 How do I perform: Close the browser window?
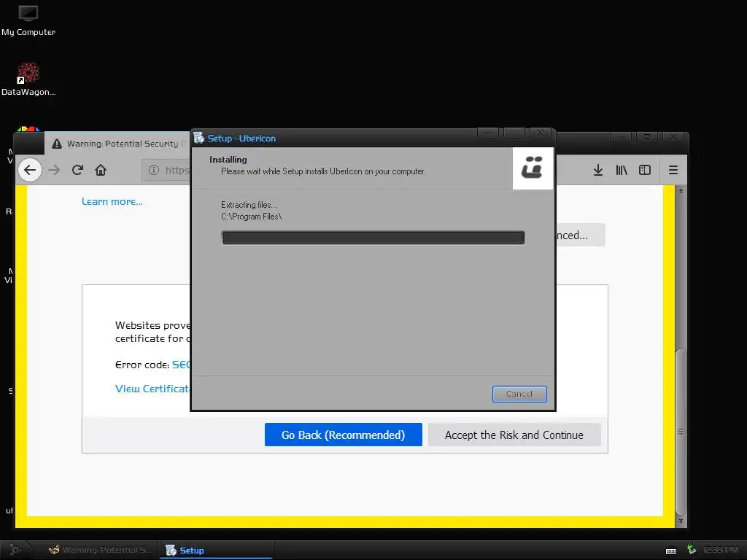[x=673, y=137]
